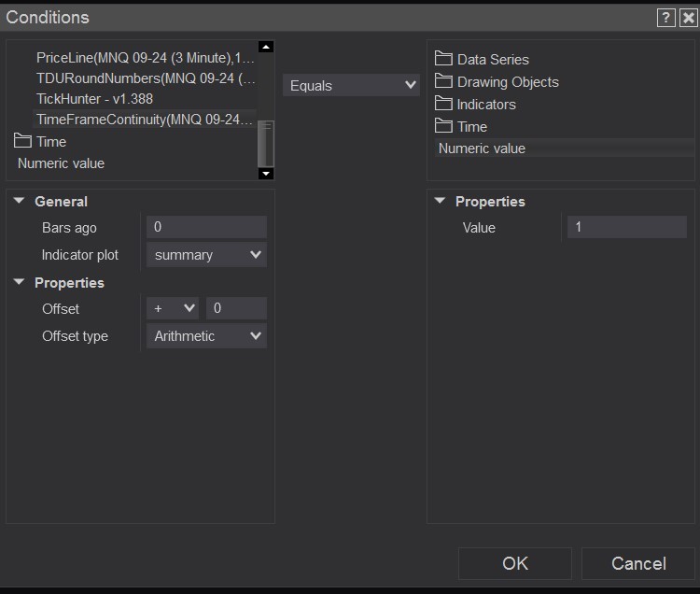Screen dimensions: 700x594
Task: Collapse the General section
Action: pos(19,202)
